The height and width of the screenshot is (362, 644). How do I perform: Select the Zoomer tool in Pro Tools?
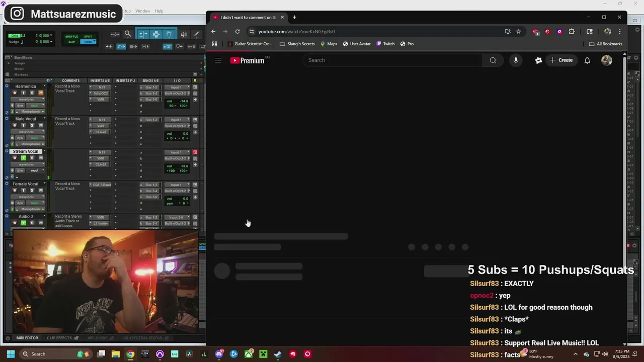(x=128, y=34)
